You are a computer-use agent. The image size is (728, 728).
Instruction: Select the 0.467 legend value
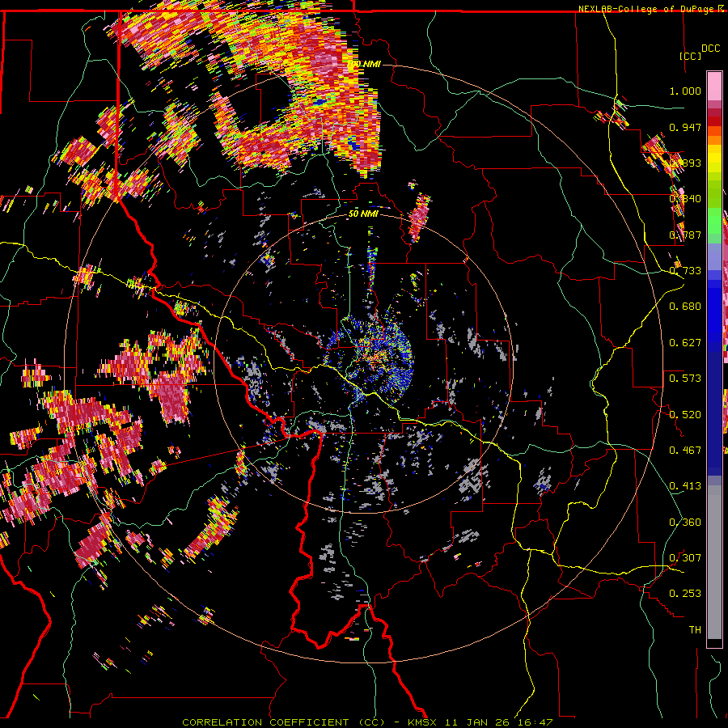click(x=685, y=451)
